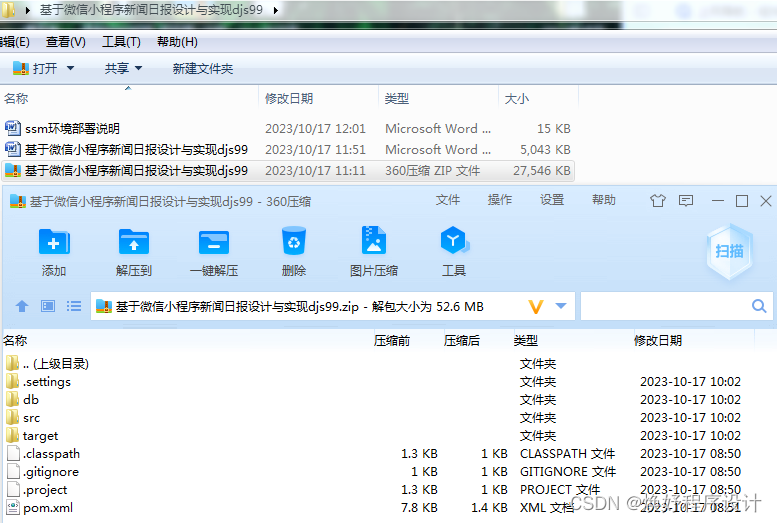Open the 帮助(H) menu in Explorer

(177, 42)
